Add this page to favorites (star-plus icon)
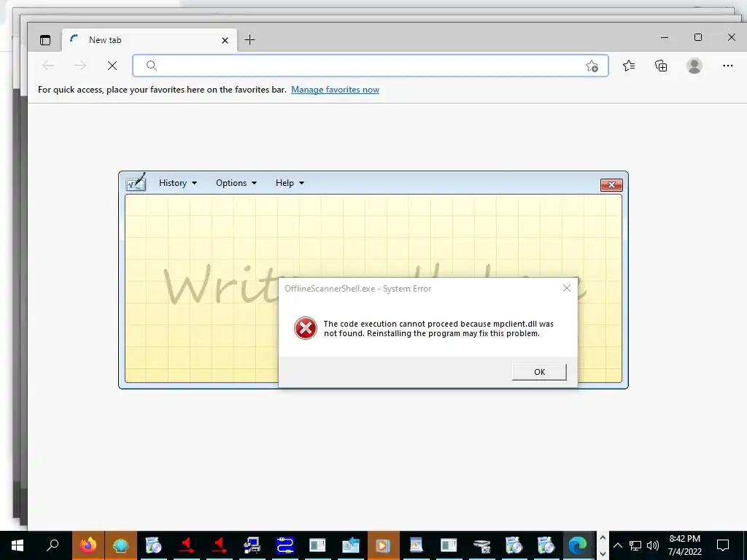 [592, 66]
